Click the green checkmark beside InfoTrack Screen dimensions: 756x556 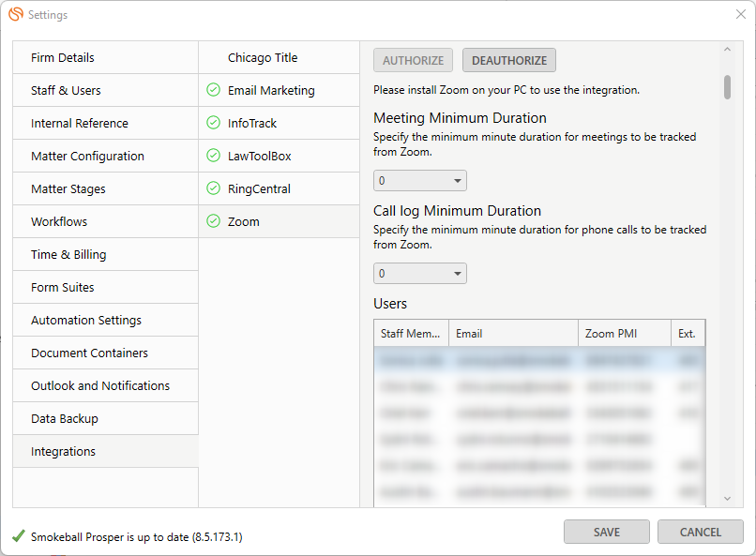tap(213, 123)
